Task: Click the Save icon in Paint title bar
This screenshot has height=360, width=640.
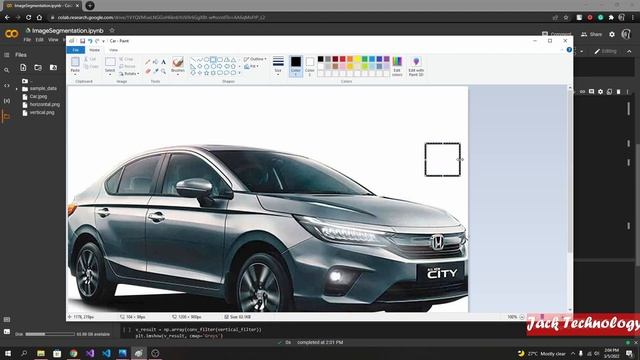Action: [82, 41]
